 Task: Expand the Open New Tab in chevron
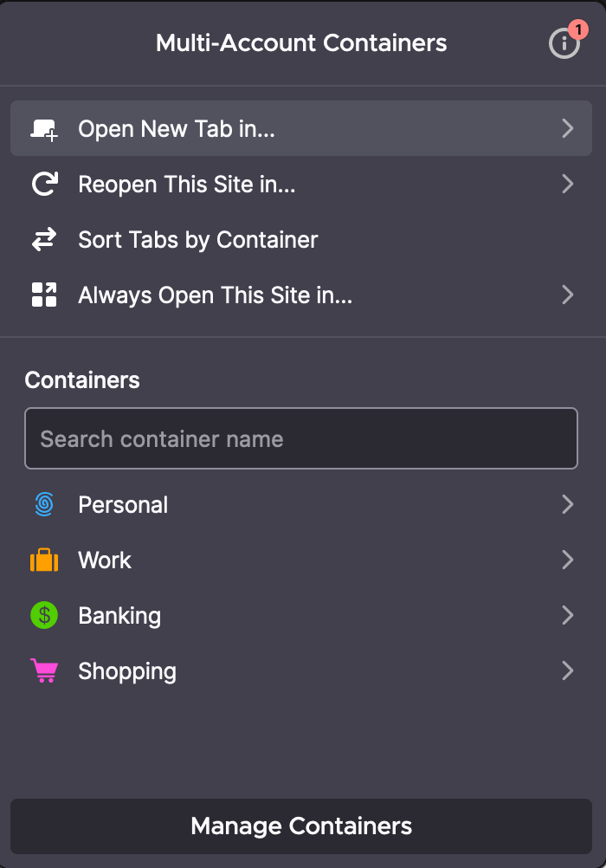[567, 128]
